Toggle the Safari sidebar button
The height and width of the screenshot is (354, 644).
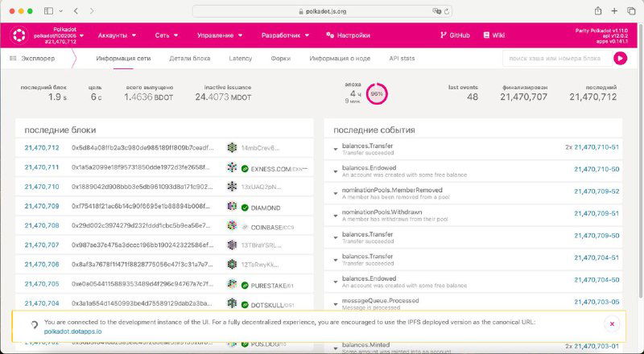[x=48, y=11]
